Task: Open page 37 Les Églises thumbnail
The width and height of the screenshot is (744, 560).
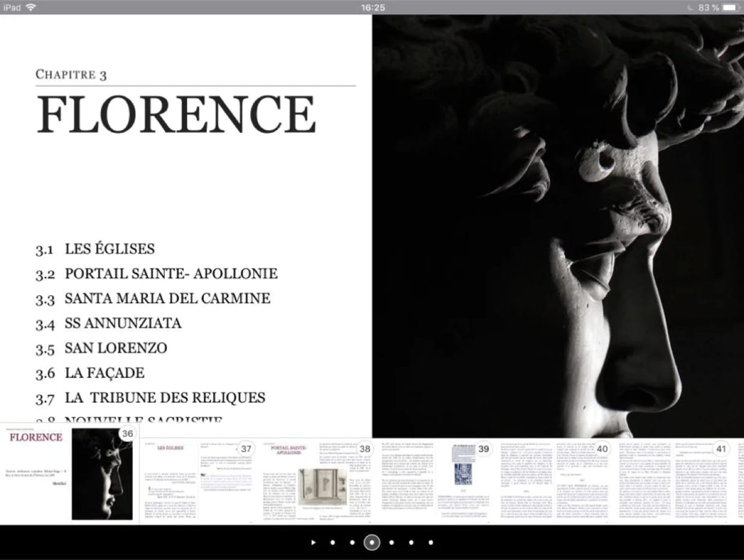Action: [198, 481]
